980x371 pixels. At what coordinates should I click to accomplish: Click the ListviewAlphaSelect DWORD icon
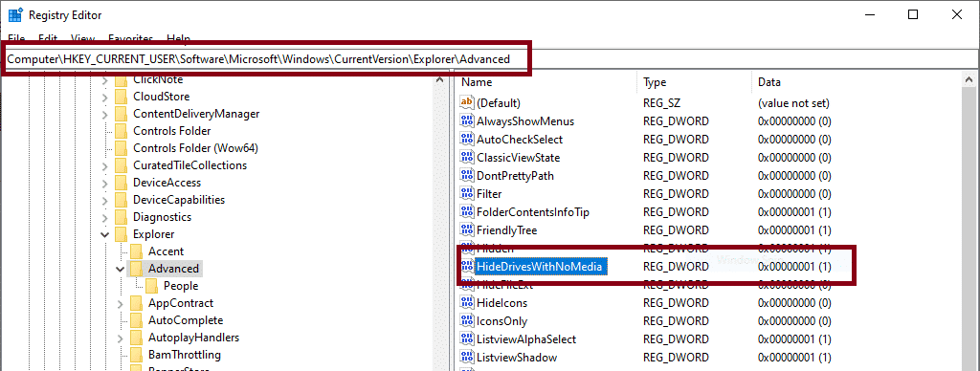point(467,339)
